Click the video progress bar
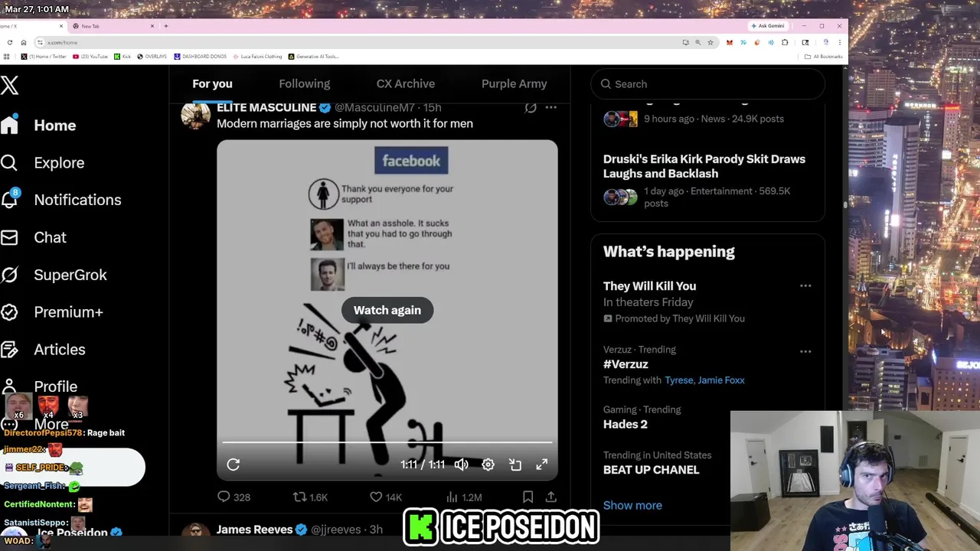Viewport: 980px width, 551px height. coord(387,442)
